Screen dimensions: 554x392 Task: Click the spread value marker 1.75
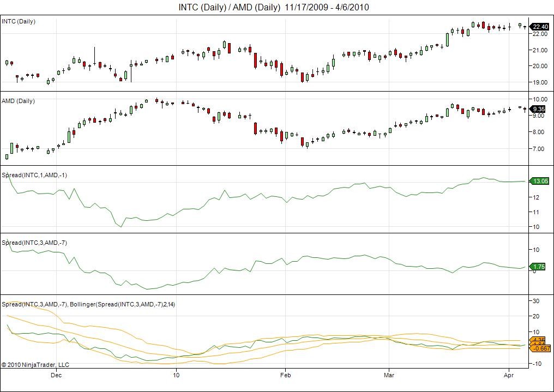coord(538,267)
